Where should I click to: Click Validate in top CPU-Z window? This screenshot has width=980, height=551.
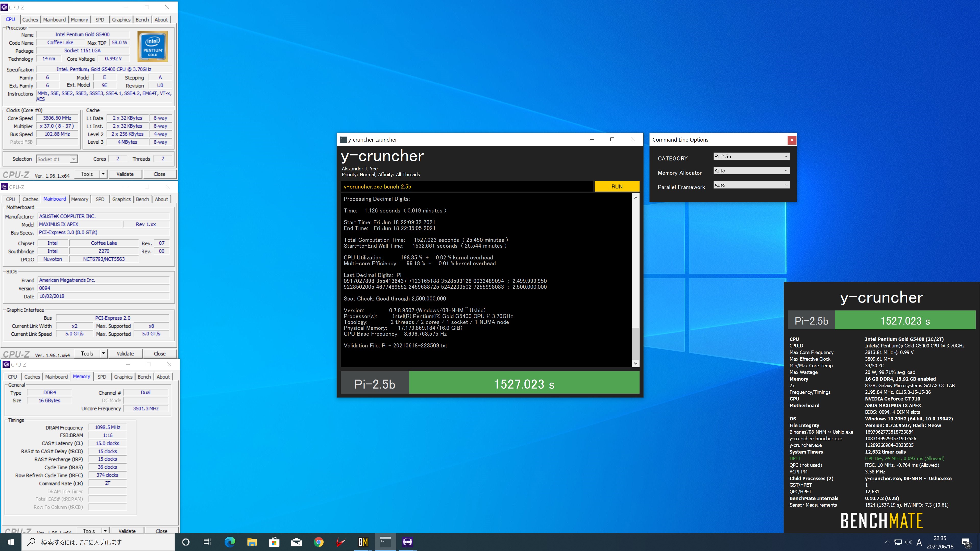[x=125, y=174]
